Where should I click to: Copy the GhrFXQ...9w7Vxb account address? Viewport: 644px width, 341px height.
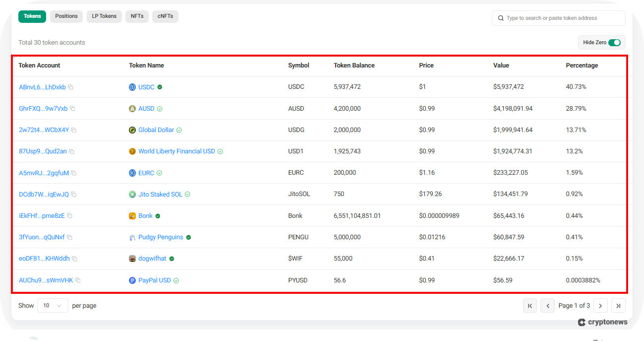pos(73,108)
